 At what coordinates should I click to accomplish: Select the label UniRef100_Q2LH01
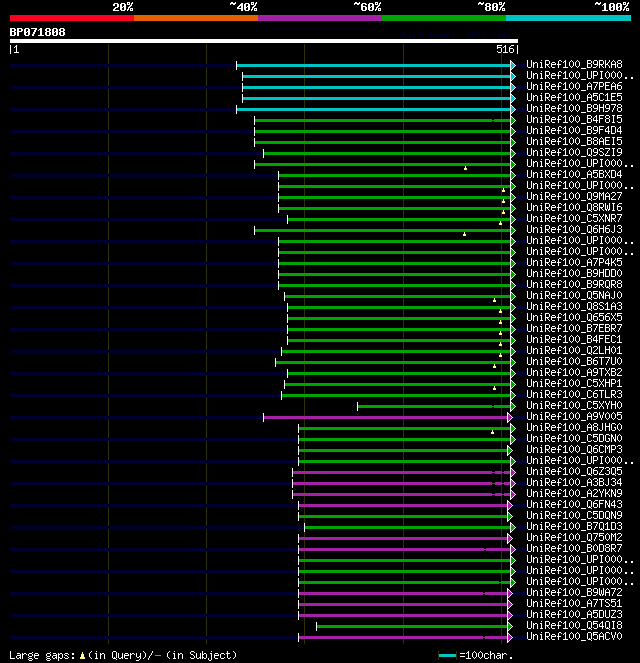[x=574, y=350]
